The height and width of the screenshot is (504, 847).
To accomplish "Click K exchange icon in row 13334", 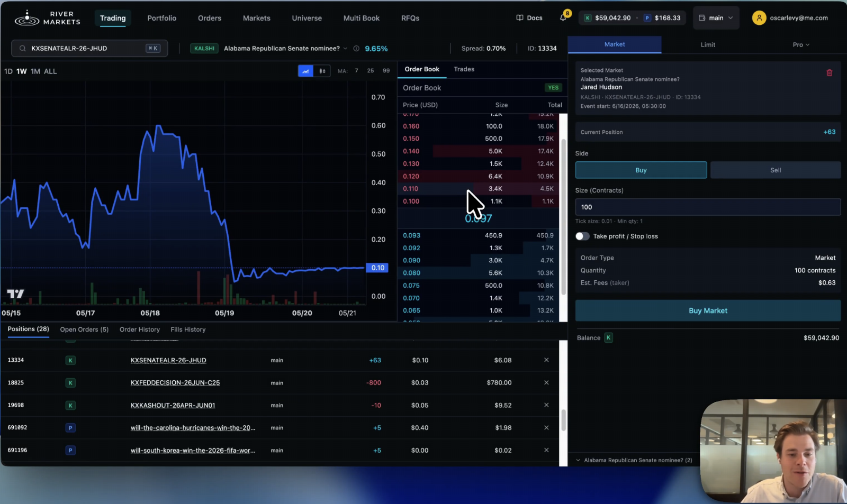I will point(70,360).
